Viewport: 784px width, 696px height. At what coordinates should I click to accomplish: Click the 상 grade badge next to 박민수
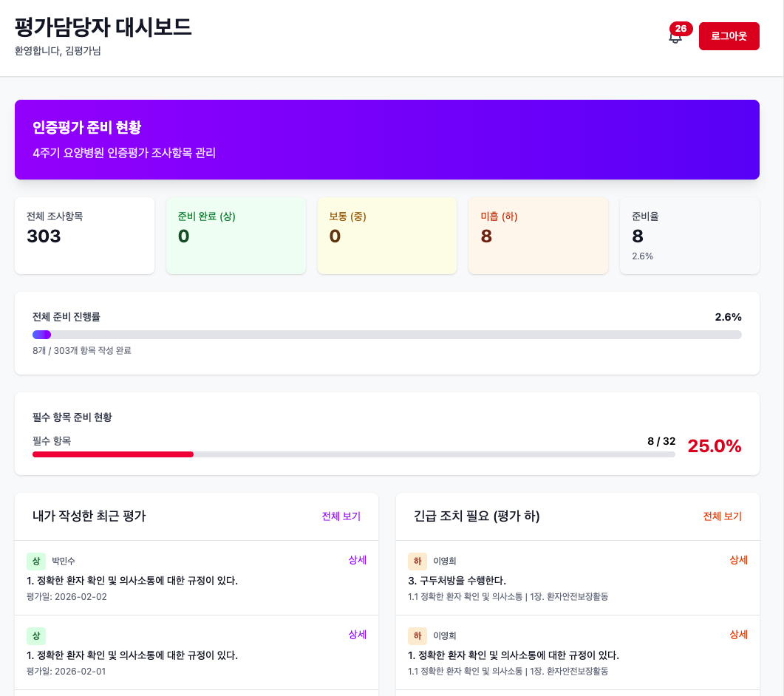(36, 562)
